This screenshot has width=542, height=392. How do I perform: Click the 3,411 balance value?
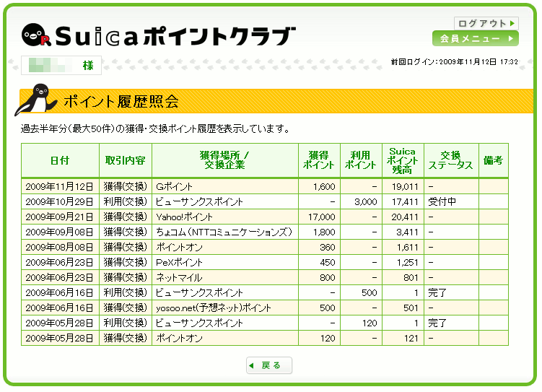tap(407, 232)
